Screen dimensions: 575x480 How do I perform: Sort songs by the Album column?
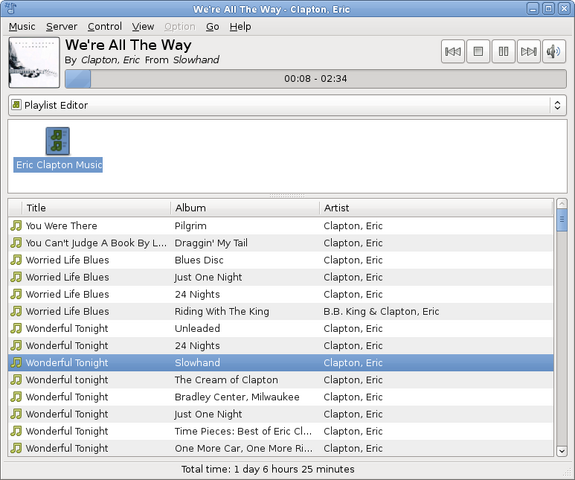(x=245, y=208)
